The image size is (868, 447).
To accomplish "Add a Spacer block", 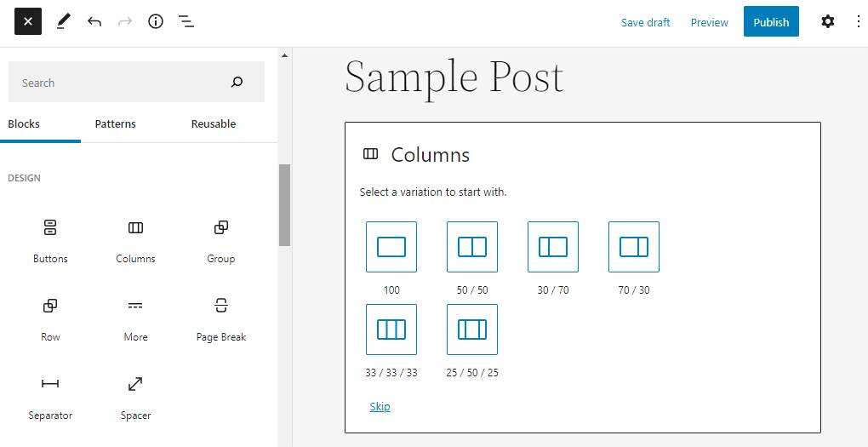I will (x=135, y=396).
